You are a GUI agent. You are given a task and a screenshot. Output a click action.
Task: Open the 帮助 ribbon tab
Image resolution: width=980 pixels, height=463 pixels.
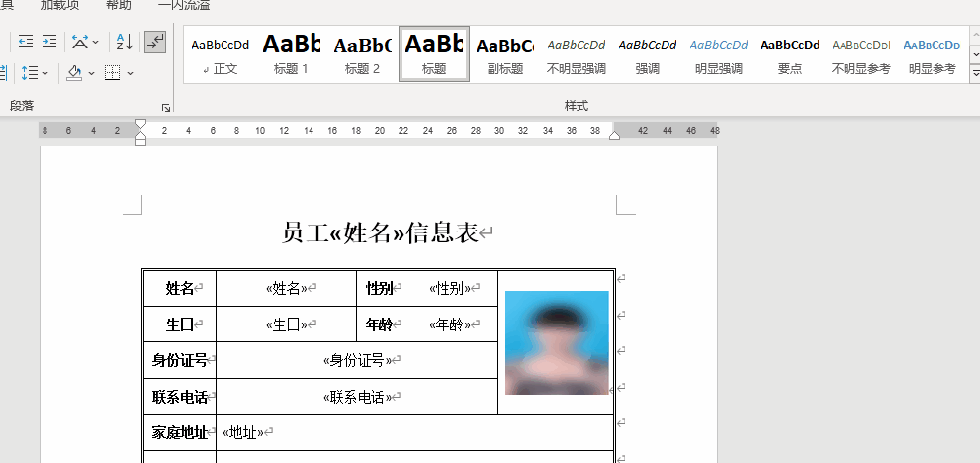[x=118, y=5]
